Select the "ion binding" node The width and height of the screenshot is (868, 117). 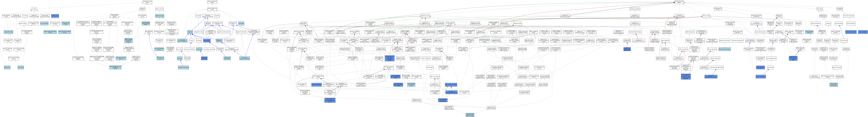coord(25,16)
